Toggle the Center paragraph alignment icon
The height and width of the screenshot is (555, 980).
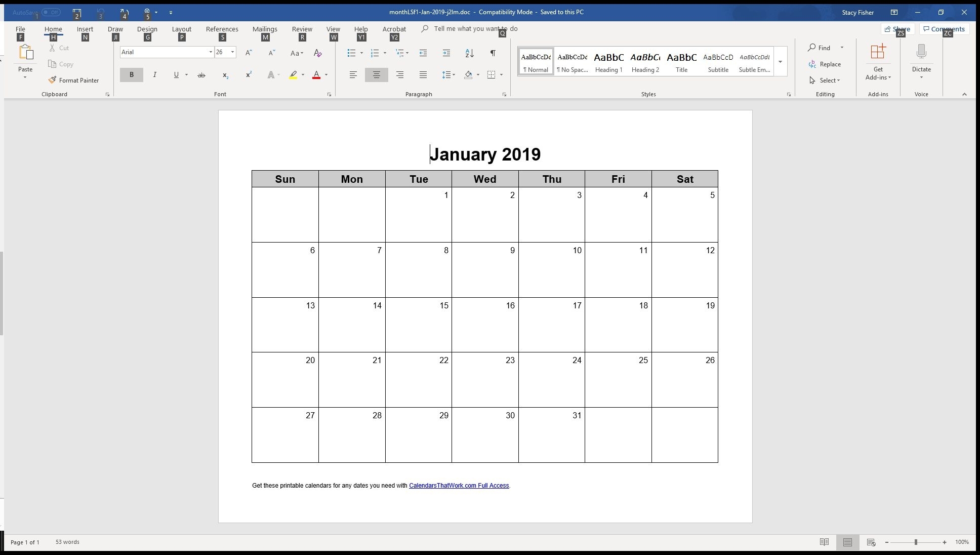(x=376, y=75)
